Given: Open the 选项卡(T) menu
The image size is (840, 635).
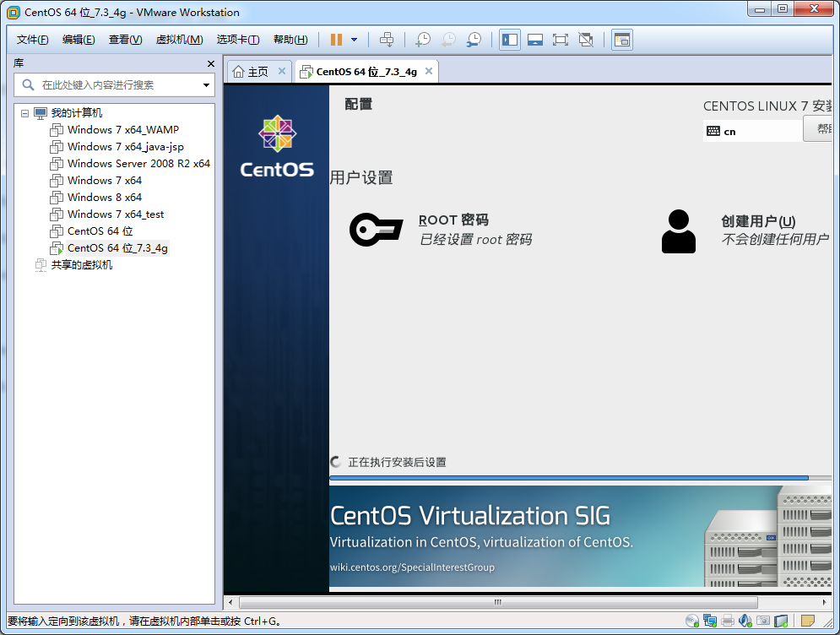Looking at the screenshot, I should click(x=238, y=40).
